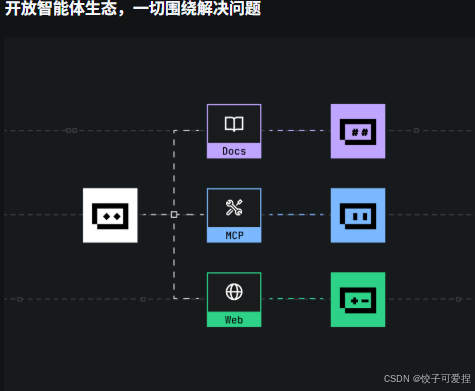Click the white agent robot icon

(x=110, y=215)
